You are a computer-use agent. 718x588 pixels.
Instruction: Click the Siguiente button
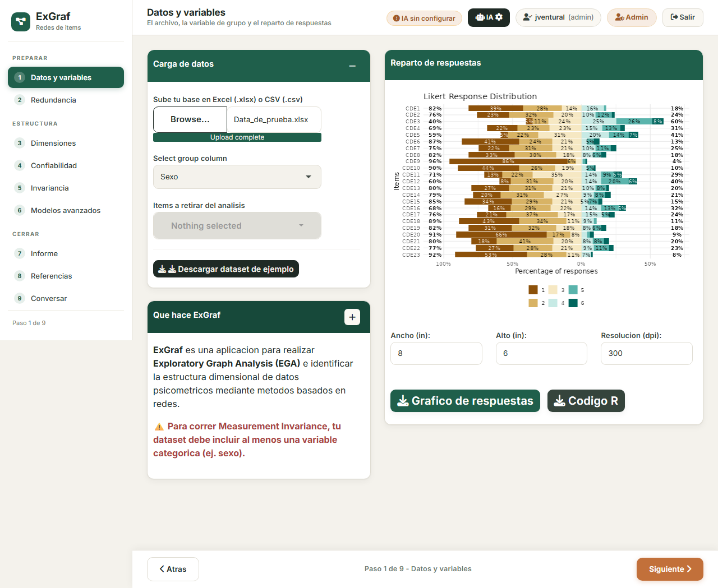(670, 569)
